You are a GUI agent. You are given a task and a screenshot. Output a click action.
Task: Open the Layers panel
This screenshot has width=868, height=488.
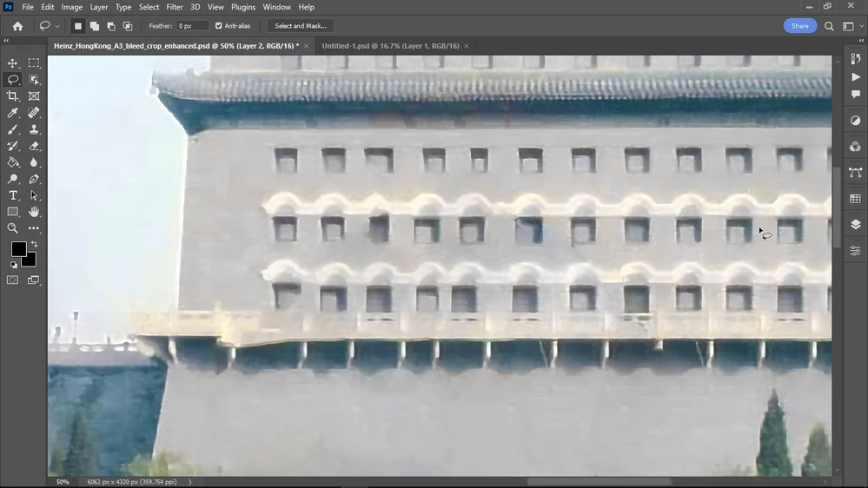tap(855, 225)
